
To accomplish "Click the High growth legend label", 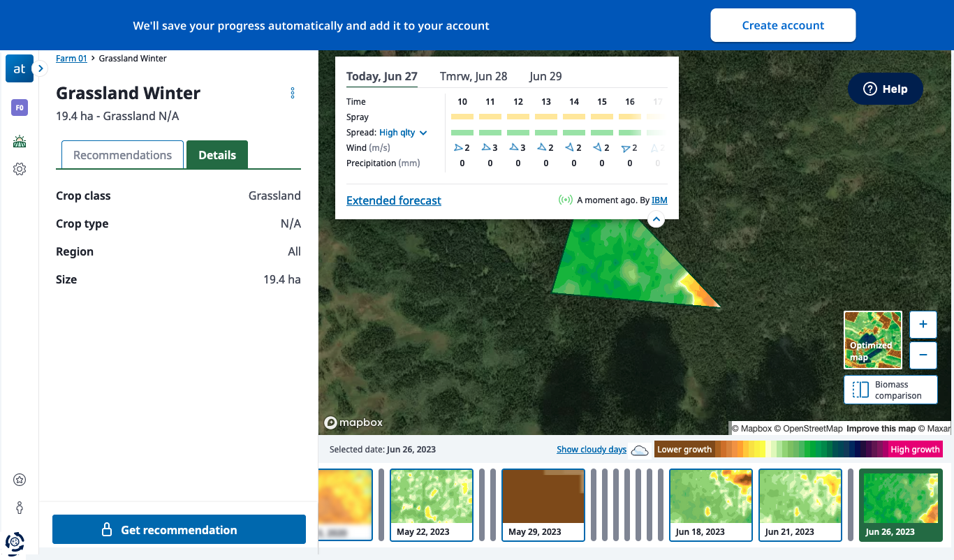I will pos(916,450).
